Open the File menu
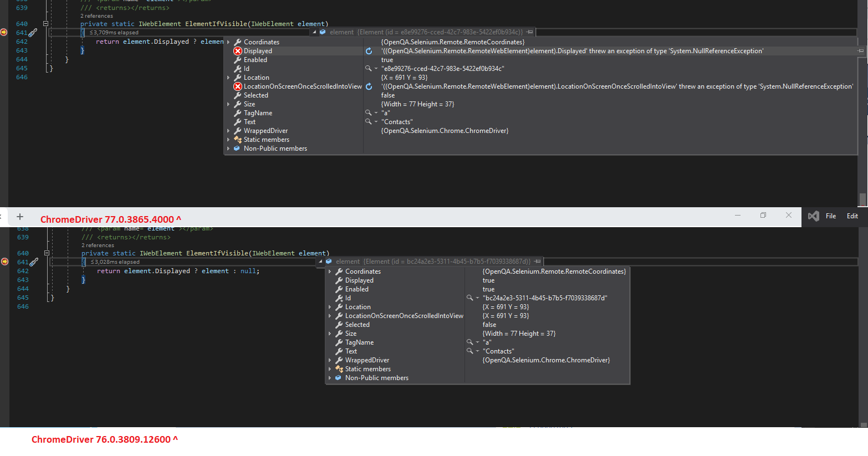The image size is (868, 456). click(830, 216)
